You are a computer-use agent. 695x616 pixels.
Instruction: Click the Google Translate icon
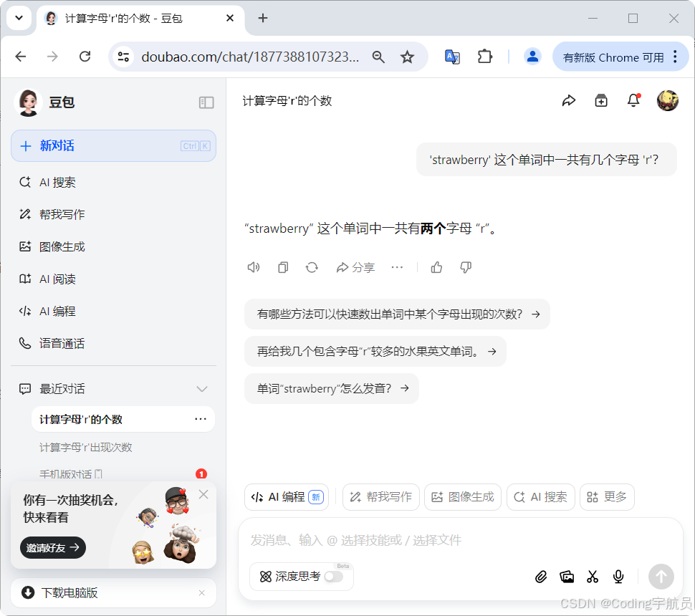click(x=452, y=57)
